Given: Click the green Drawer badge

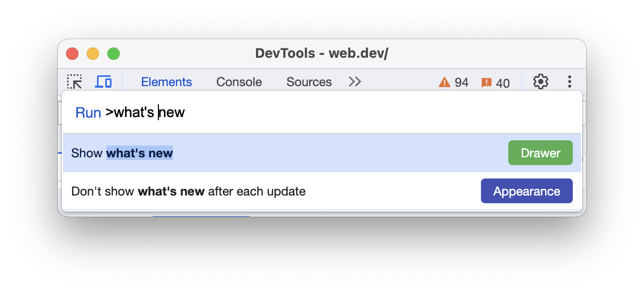Looking at the screenshot, I should [540, 153].
